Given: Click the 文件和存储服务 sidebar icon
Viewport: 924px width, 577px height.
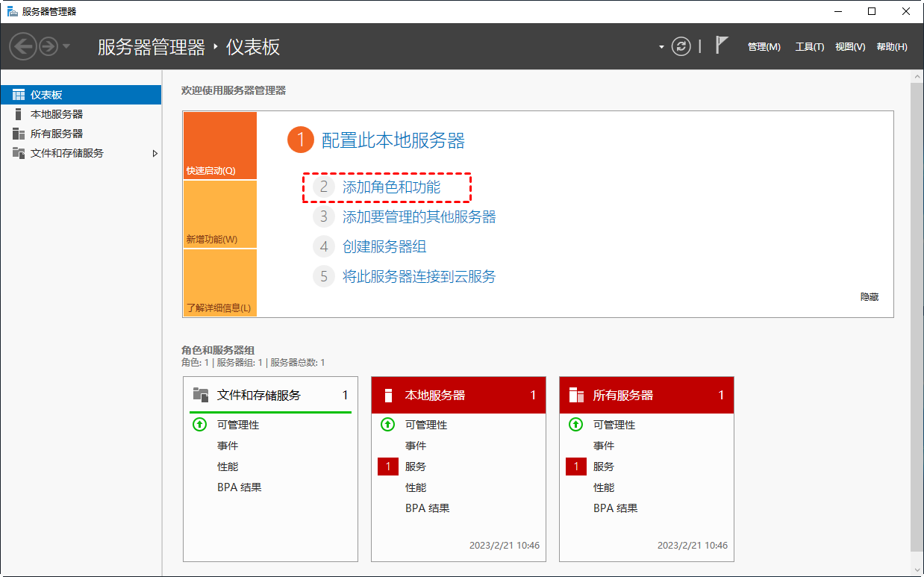Looking at the screenshot, I should tap(19, 153).
